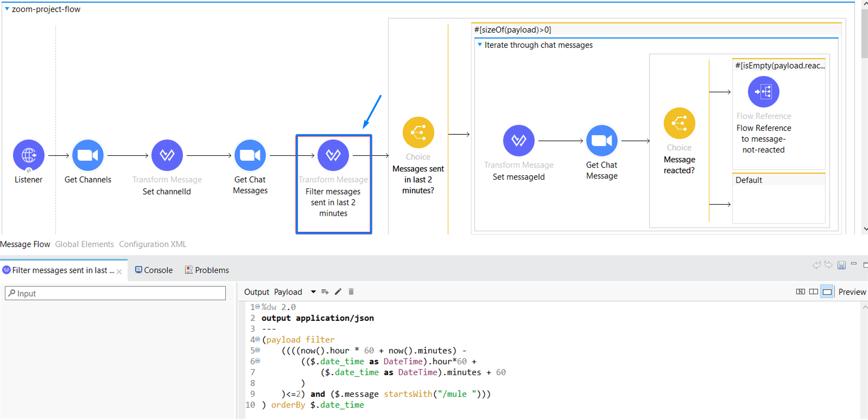Switch to the Console tab
The width and height of the screenshot is (868, 420).
click(154, 270)
